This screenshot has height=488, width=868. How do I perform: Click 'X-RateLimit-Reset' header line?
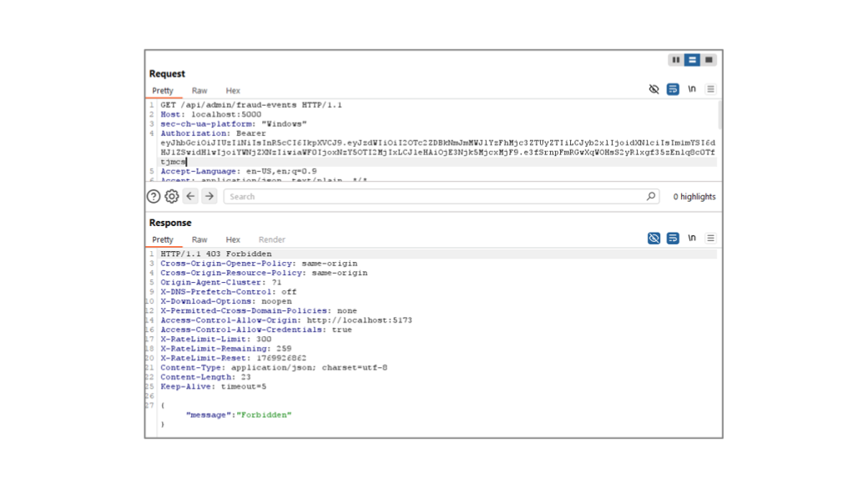233,358
